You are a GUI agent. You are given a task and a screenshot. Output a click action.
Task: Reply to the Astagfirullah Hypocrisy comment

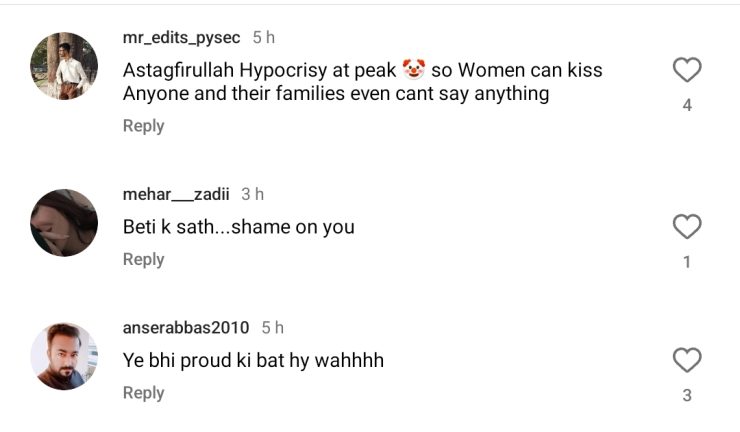coord(143,126)
